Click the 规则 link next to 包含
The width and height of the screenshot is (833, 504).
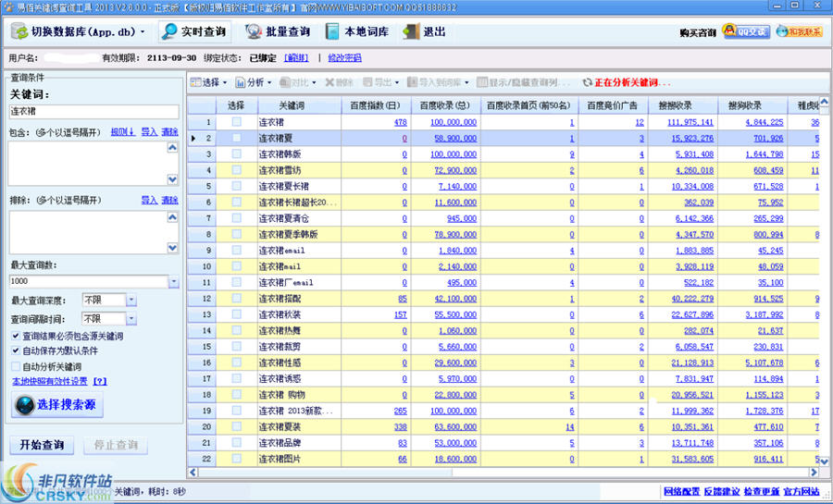pos(123,131)
